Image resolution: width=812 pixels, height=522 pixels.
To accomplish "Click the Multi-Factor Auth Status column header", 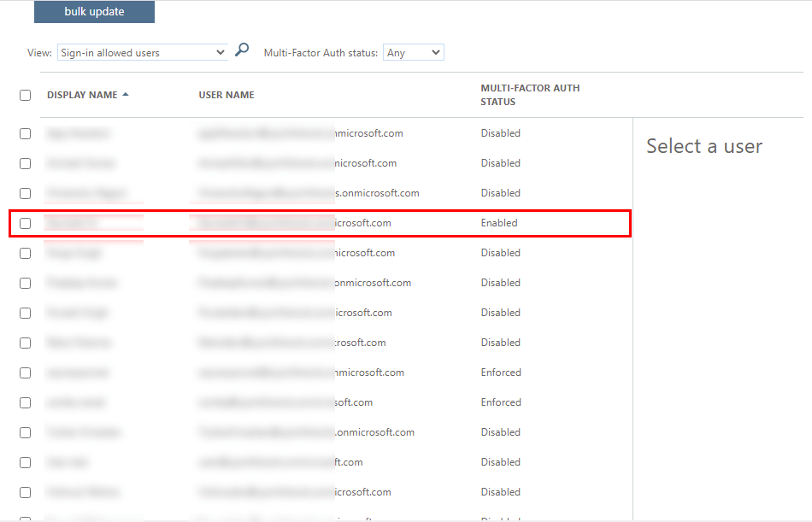I will coord(530,95).
